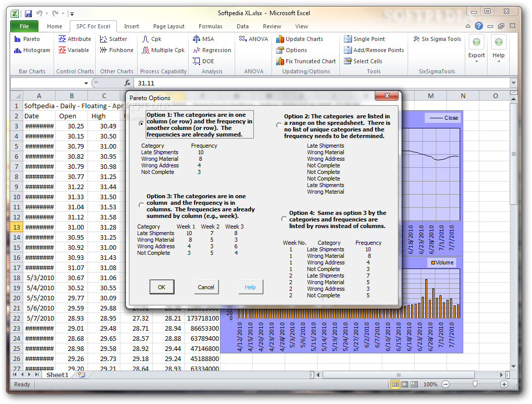The image size is (532, 404).
Task: Click the vertical scrollbar down arrow
Action: 513,367
